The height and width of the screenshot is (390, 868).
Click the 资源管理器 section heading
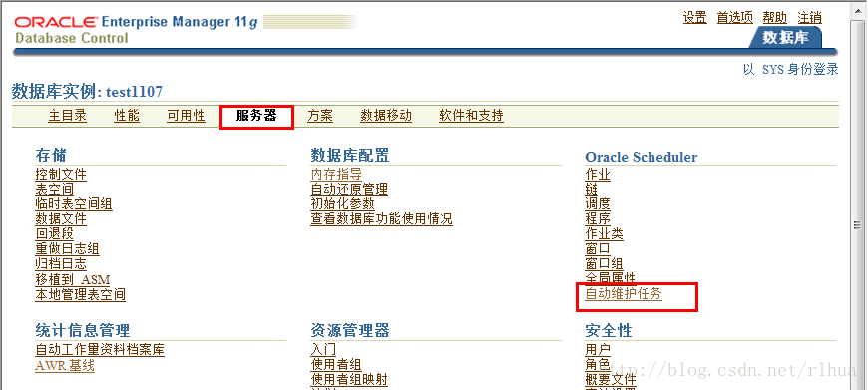pyautogui.click(x=350, y=331)
